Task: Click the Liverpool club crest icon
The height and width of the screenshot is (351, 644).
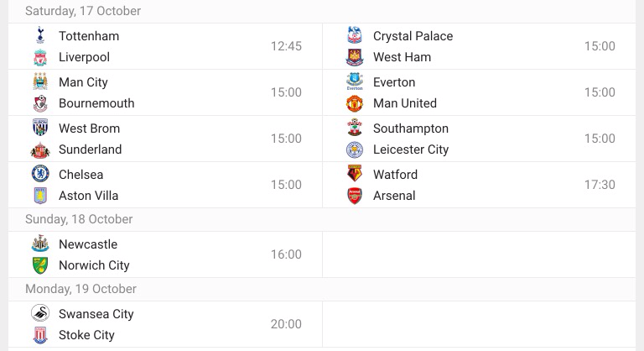Action: [x=40, y=57]
